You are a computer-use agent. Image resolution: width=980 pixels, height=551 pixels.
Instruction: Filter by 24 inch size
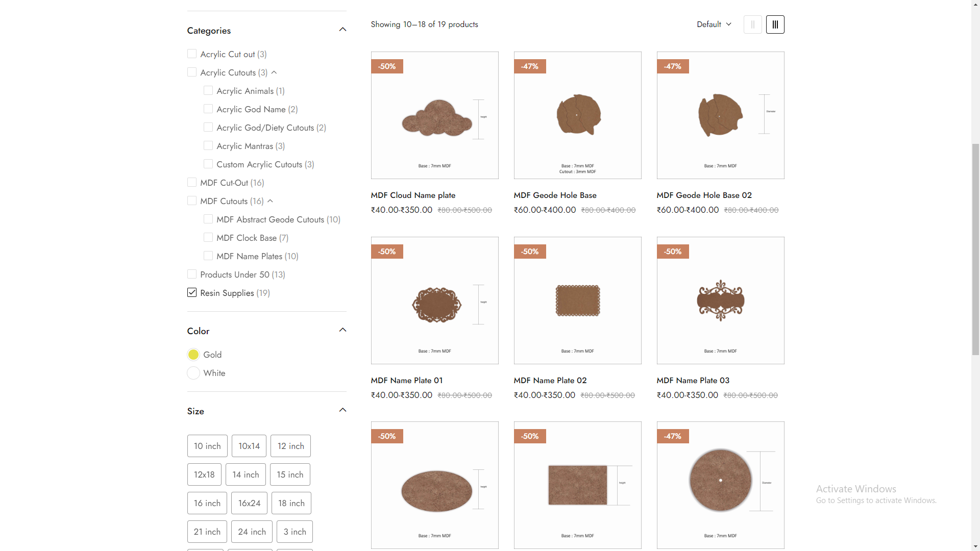(x=252, y=532)
